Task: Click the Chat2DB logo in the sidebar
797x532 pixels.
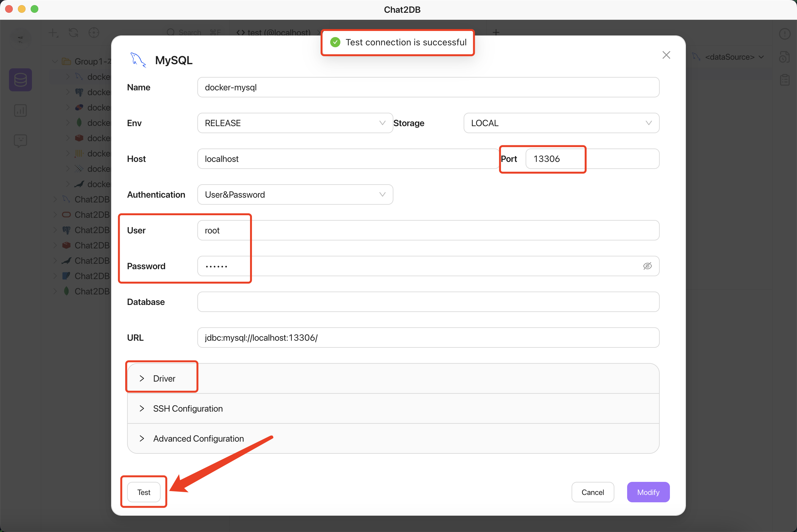Action: pos(20,39)
